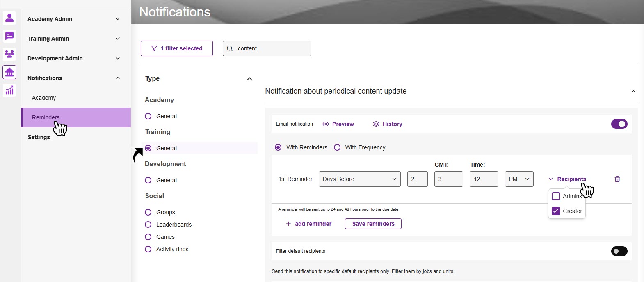
Task: Open the chat message sidebar icon
Action: click(9, 36)
